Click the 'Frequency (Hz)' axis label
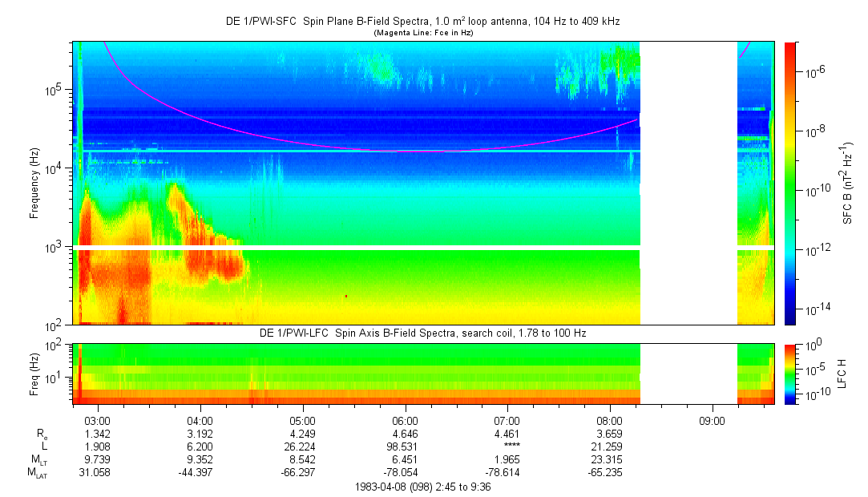Image resolution: width=868 pixels, height=497 pixels. [34, 184]
